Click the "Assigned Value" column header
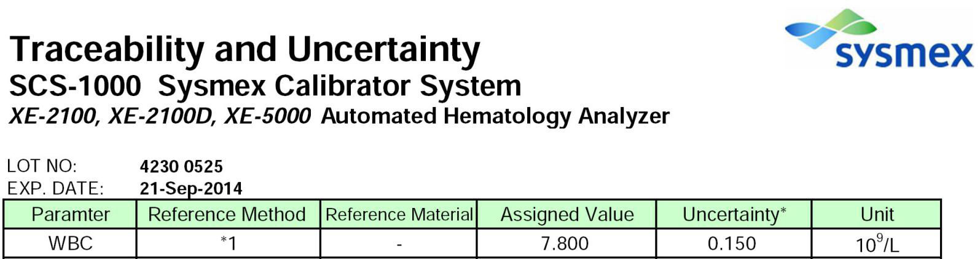This screenshot has width=980, height=259. (566, 215)
